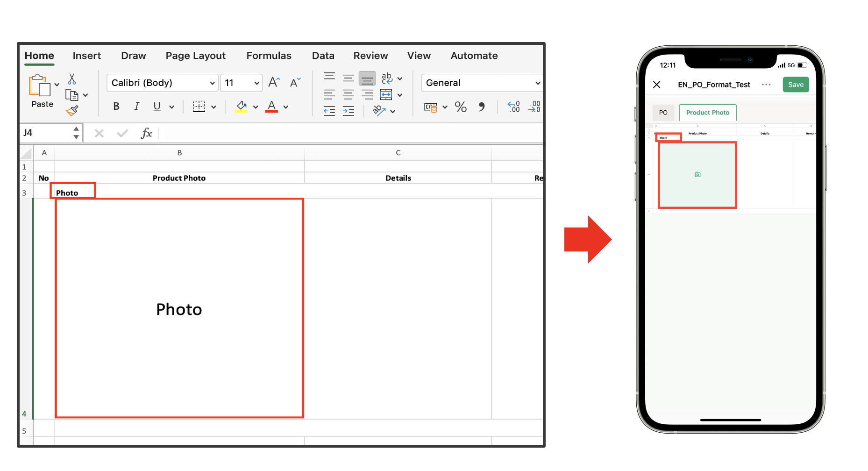Click the Increase Font Size icon
The width and height of the screenshot is (868, 471).
click(x=274, y=83)
